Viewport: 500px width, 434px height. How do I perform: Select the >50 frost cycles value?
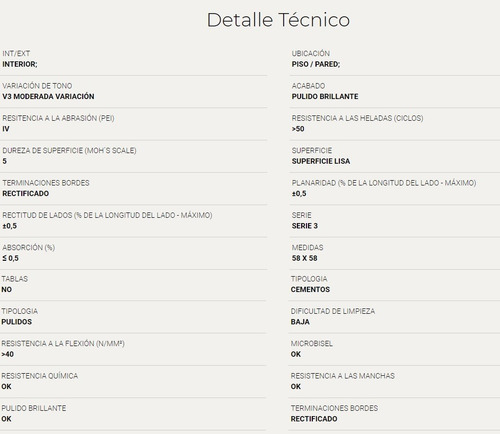point(298,129)
